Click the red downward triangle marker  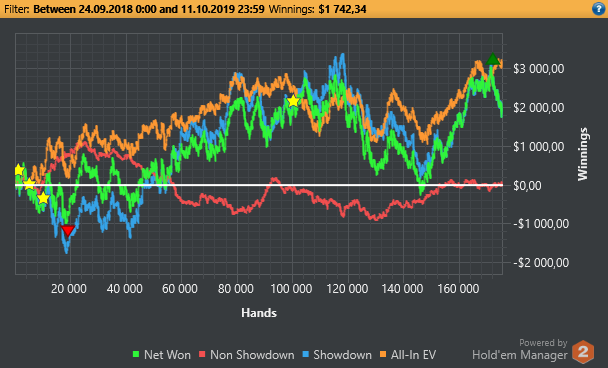click(68, 230)
